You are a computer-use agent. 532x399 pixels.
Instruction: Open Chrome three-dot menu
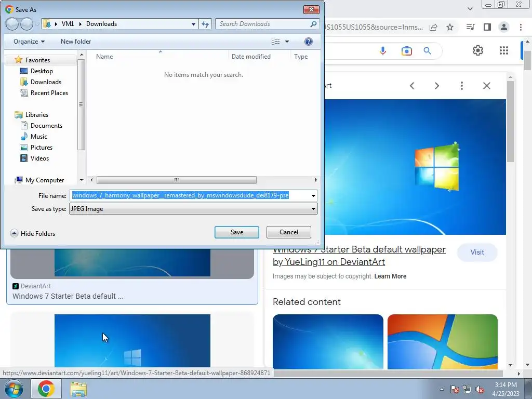[521, 27]
